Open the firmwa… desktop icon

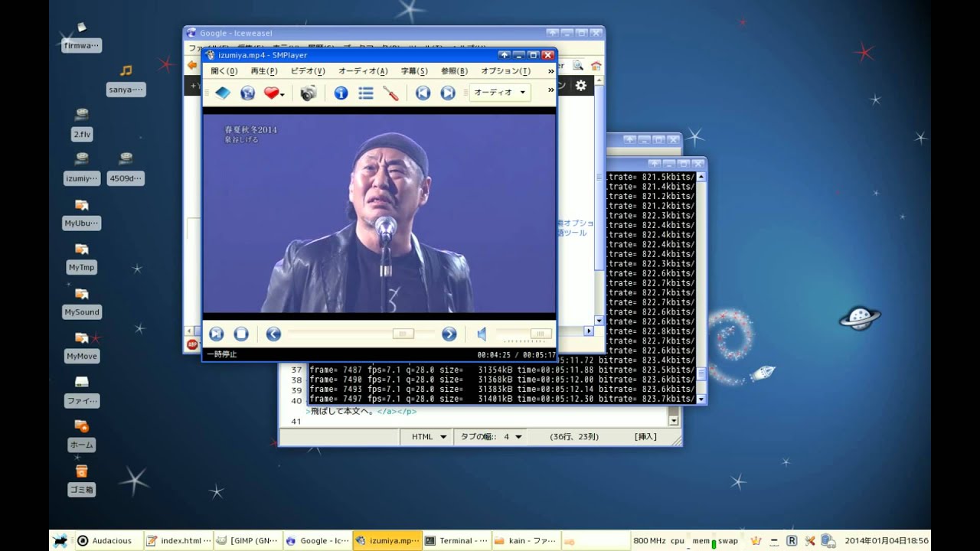[81, 37]
